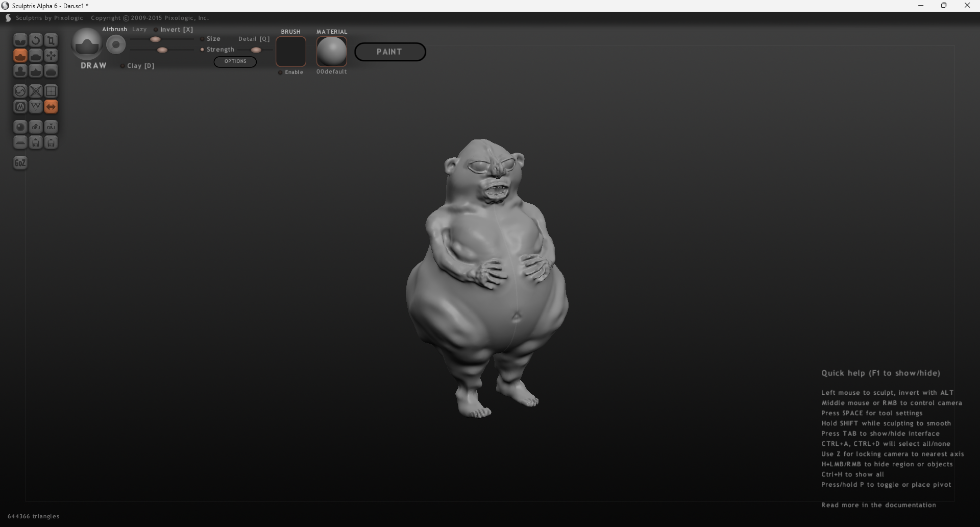Click the brush Size slider handle
Image resolution: width=980 pixels, height=527 pixels.
156,39
